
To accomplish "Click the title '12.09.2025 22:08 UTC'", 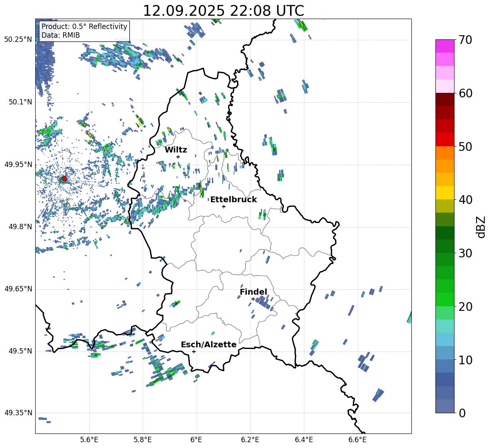I will [x=223, y=11].
